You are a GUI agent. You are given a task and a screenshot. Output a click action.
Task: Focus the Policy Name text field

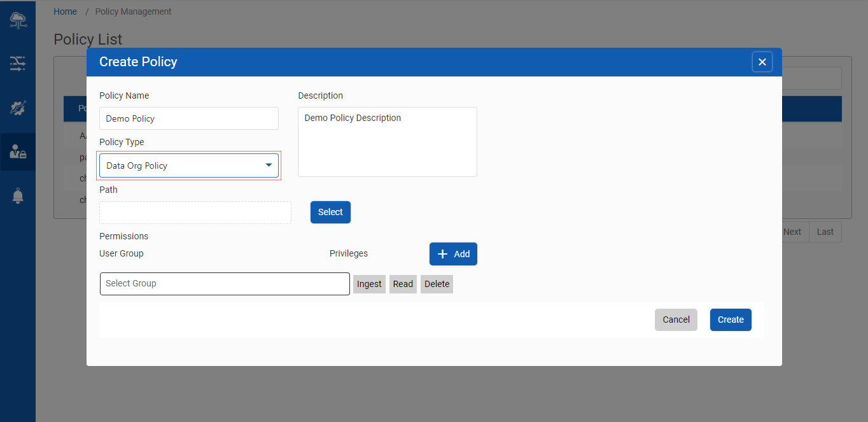189,118
